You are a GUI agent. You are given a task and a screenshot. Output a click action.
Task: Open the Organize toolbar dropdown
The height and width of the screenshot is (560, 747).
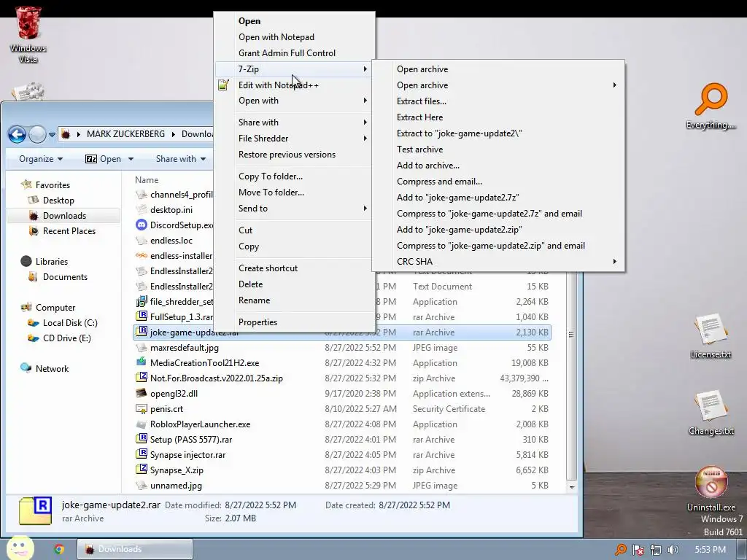(41, 159)
